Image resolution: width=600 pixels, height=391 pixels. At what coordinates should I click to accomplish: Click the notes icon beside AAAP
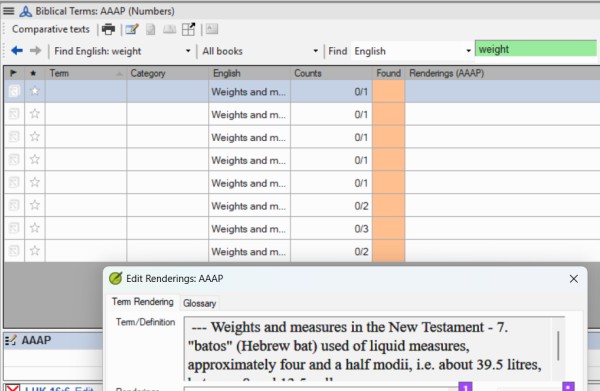pyautogui.click(x=11, y=340)
